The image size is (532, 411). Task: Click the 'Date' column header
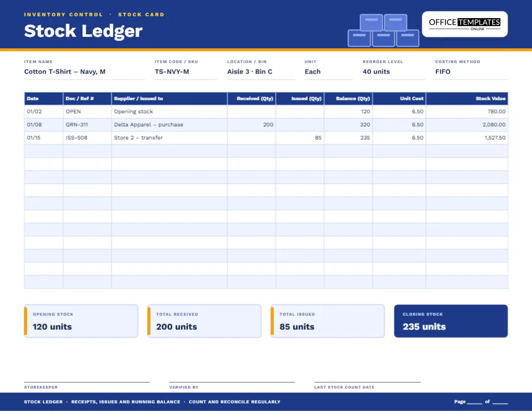click(43, 98)
